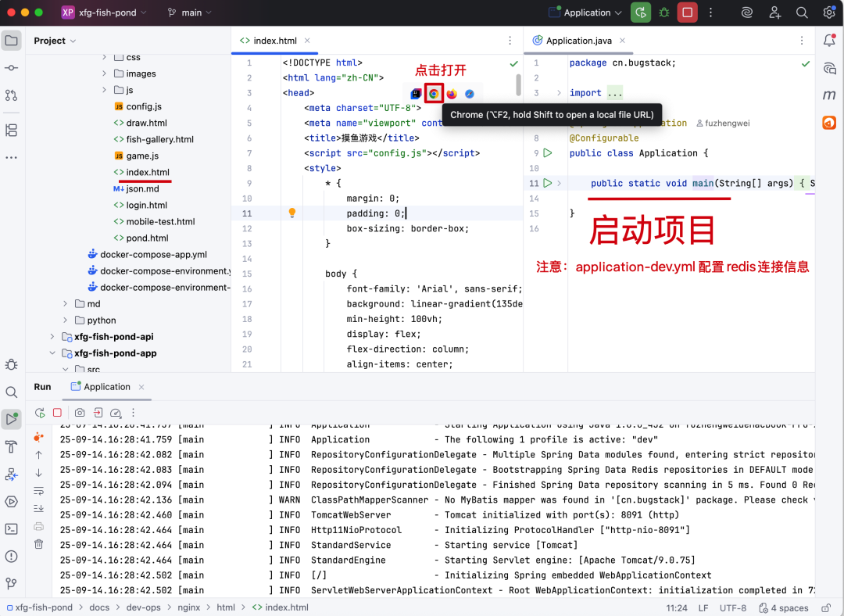Click LF line separator in status bar

[x=703, y=608]
